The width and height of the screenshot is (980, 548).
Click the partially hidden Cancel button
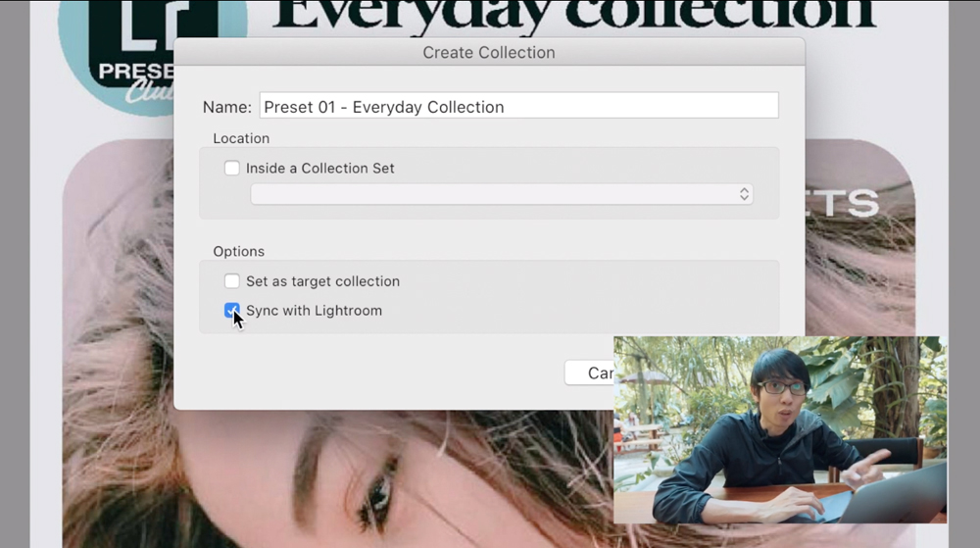(589, 374)
